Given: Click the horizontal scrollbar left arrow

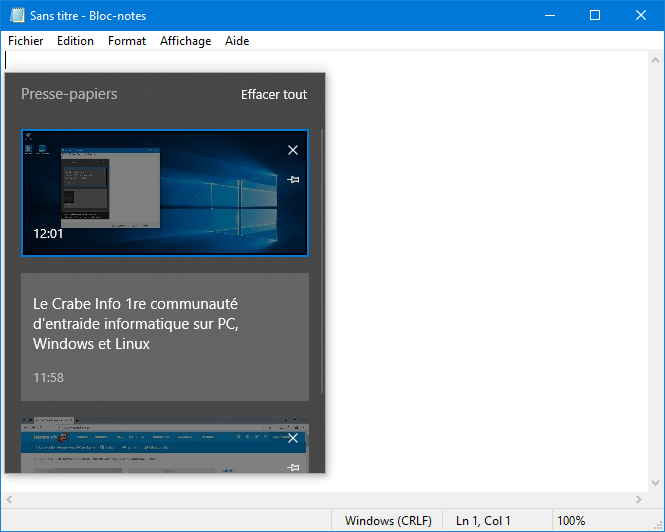Looking at the screenshot, I should pos(9,499).
